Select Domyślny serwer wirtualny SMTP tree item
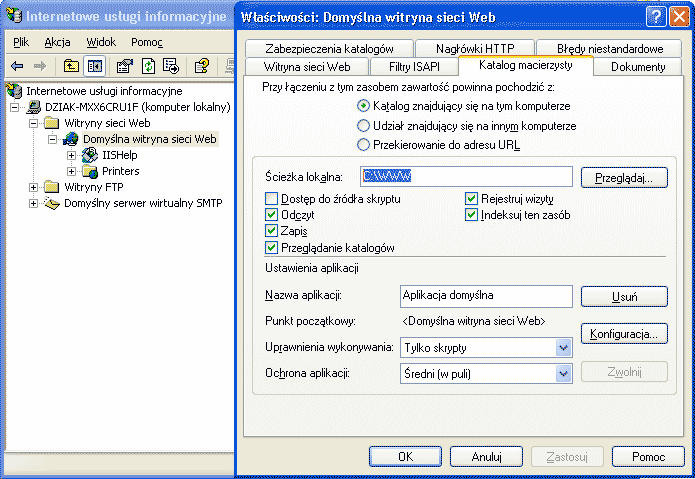The width and height of the screenshot is (695, 479). pyautogui.click(x=143, y=203)
